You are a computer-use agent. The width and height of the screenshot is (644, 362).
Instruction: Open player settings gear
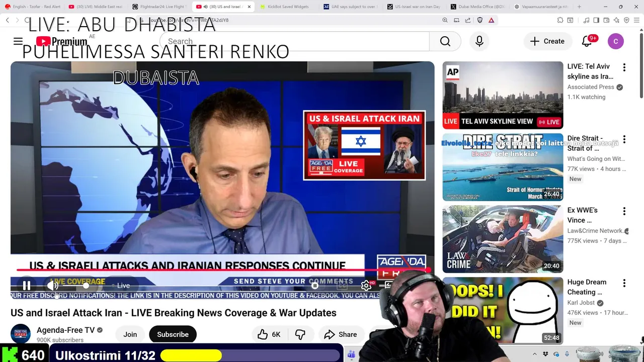point(366,286)
